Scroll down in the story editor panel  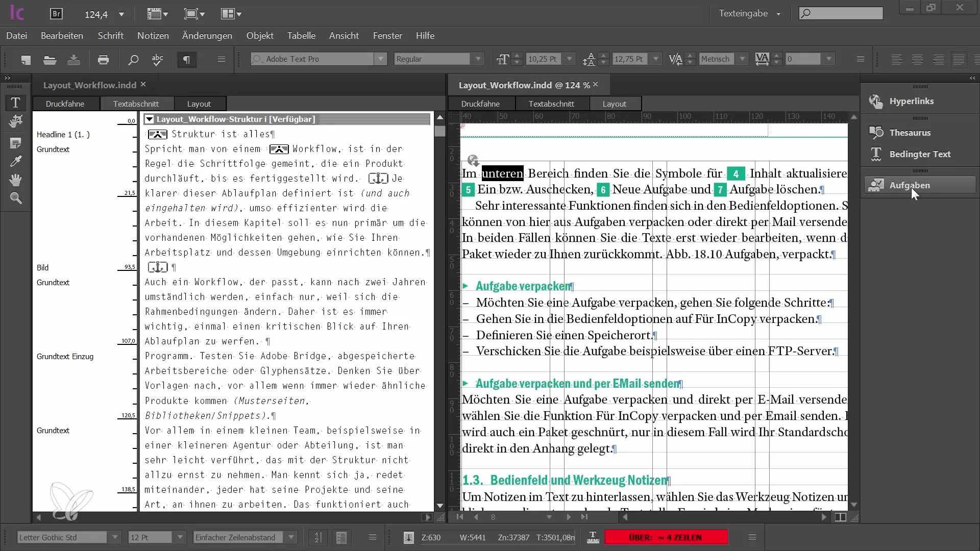(x=440, y=506)
